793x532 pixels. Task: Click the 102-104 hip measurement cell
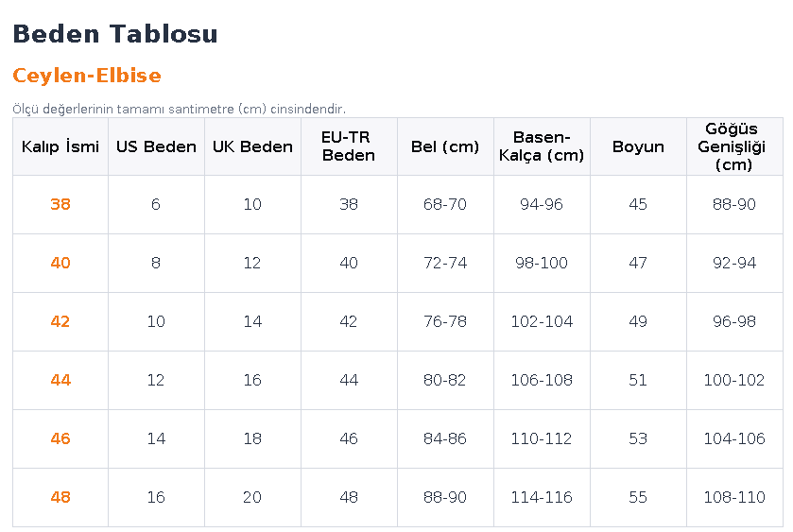[x=542, y=321]
